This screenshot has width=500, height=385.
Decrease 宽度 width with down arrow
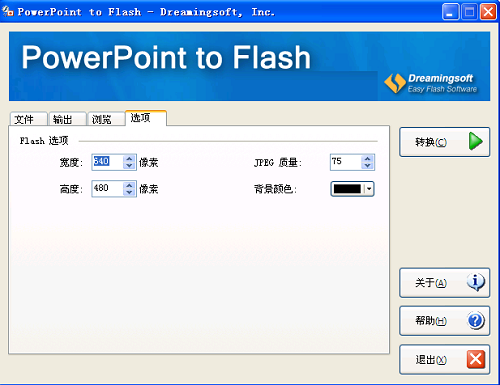point(129,166)
